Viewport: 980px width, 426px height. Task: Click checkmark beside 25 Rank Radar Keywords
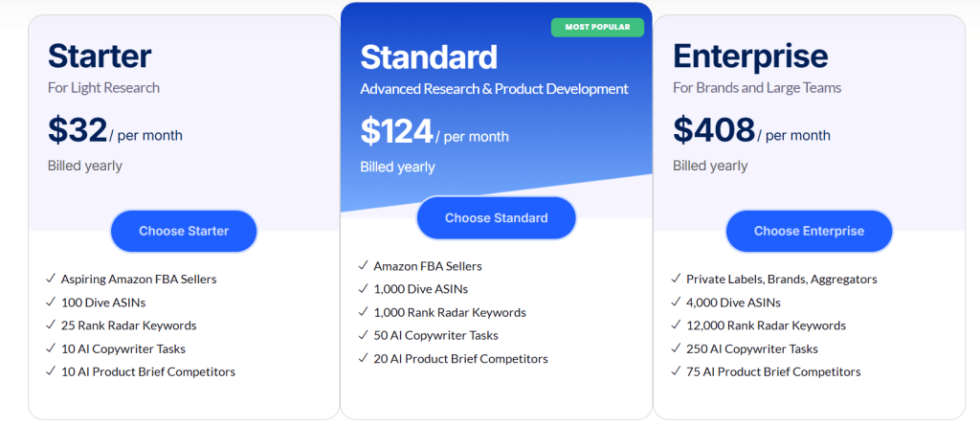click(52, 325)
